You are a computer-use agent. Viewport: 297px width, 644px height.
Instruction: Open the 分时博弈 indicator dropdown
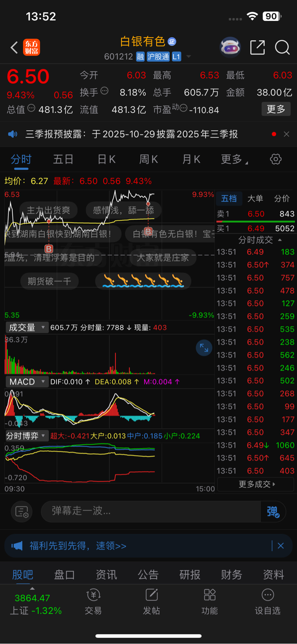(x=27, y=436)
